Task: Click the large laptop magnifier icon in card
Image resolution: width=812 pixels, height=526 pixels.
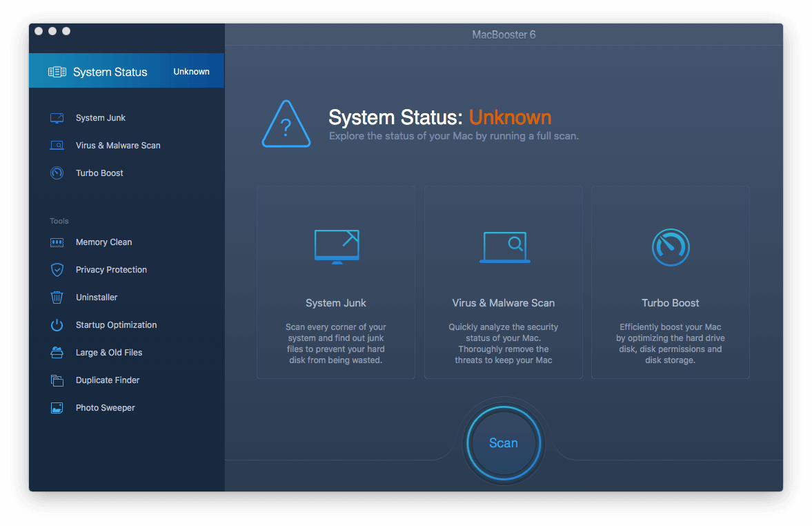Action: pos(504,247)
